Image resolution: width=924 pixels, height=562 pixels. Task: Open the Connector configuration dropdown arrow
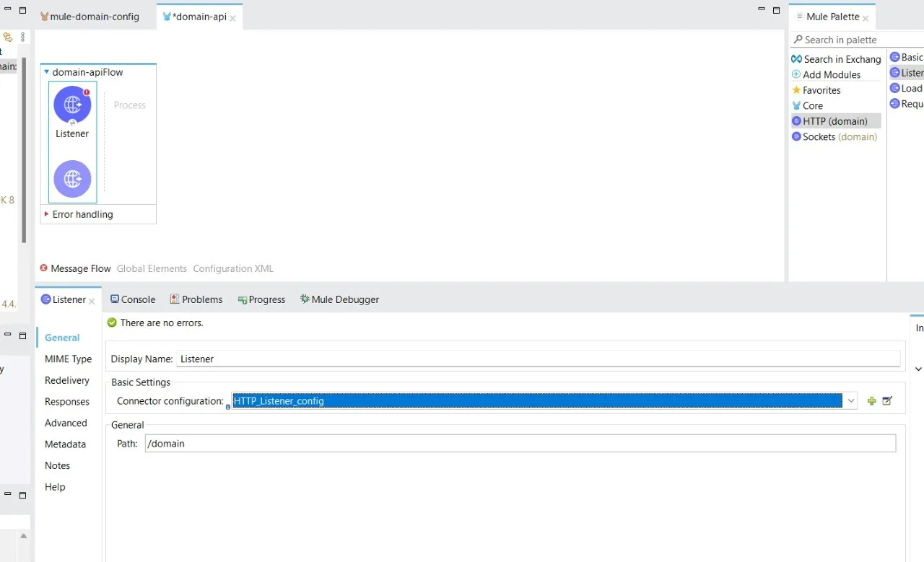(x=851, y=401)
